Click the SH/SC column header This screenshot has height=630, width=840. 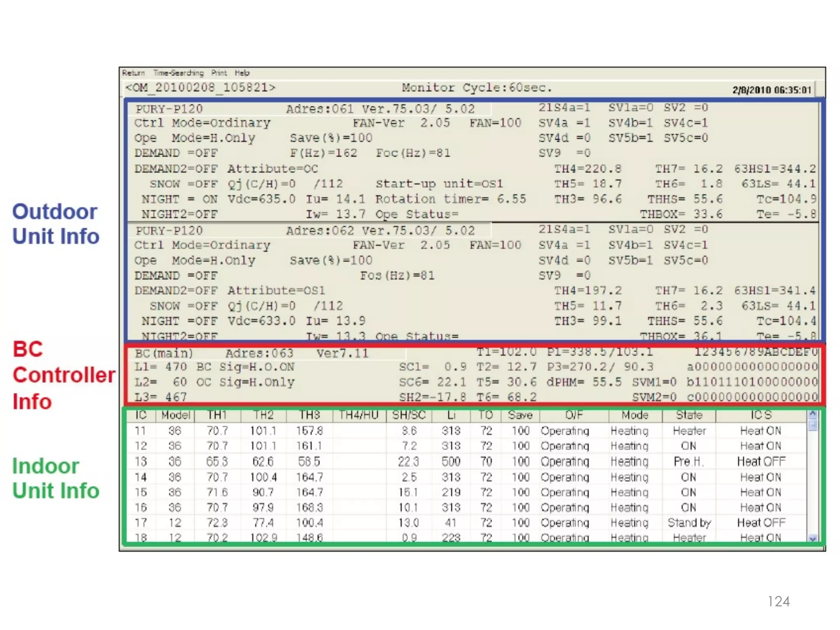[409, 415]
